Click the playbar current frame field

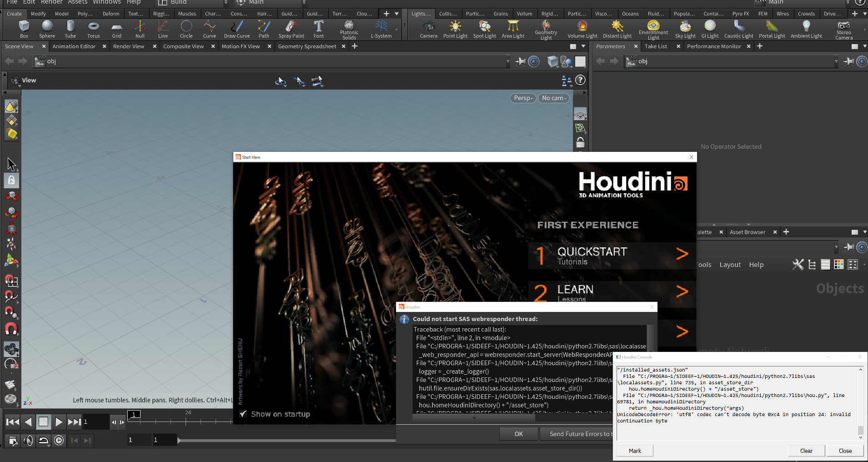coord(95,422)
